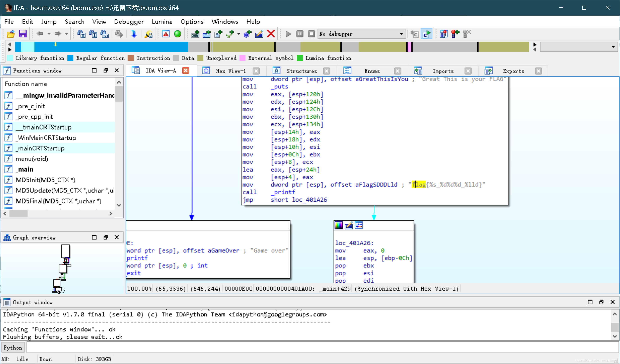Expand the Graph overview panel
The height and width of the screenshot is (364, 620).
[95, 237]
